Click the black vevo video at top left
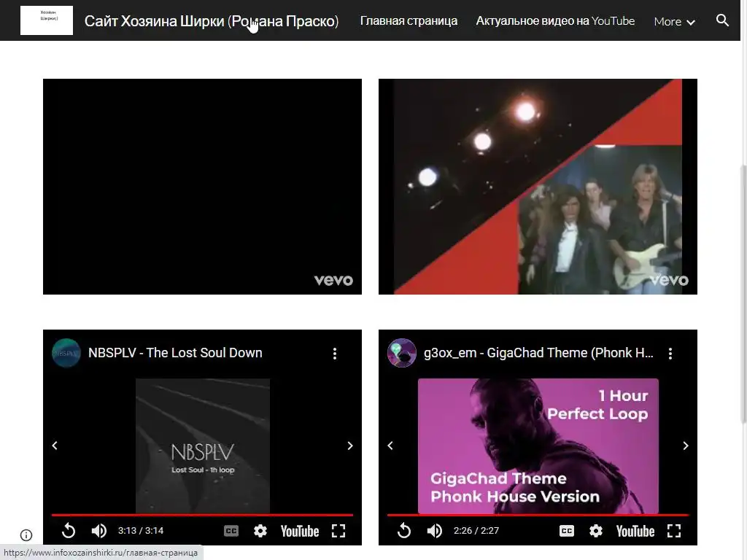 (202, 187)
